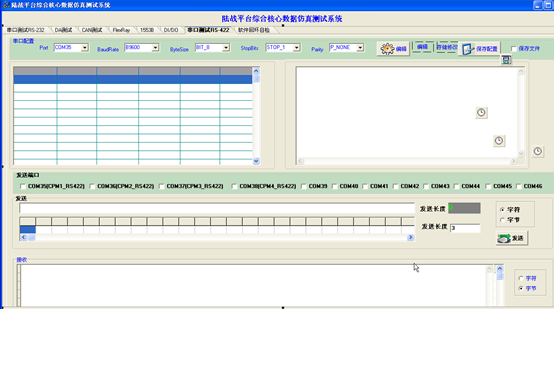Click the clock icon near the message box scrollbar
Screen dimensions: 556x368
499,141
